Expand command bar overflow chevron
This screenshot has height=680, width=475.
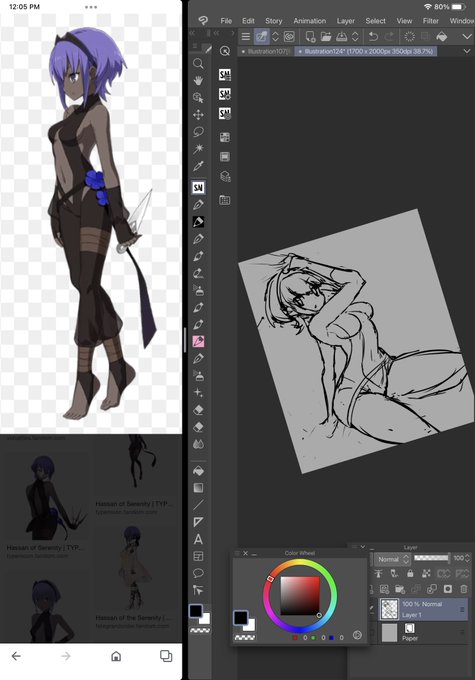[x=467, y=36]
